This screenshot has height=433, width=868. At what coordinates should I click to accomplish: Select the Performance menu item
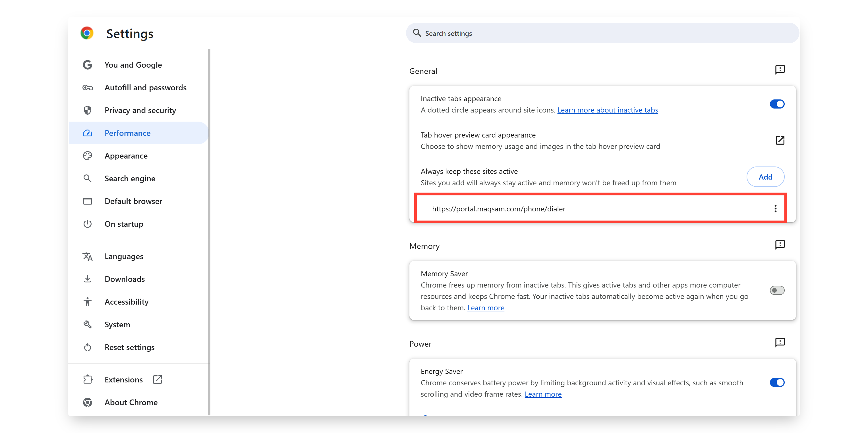click(138, 133)
